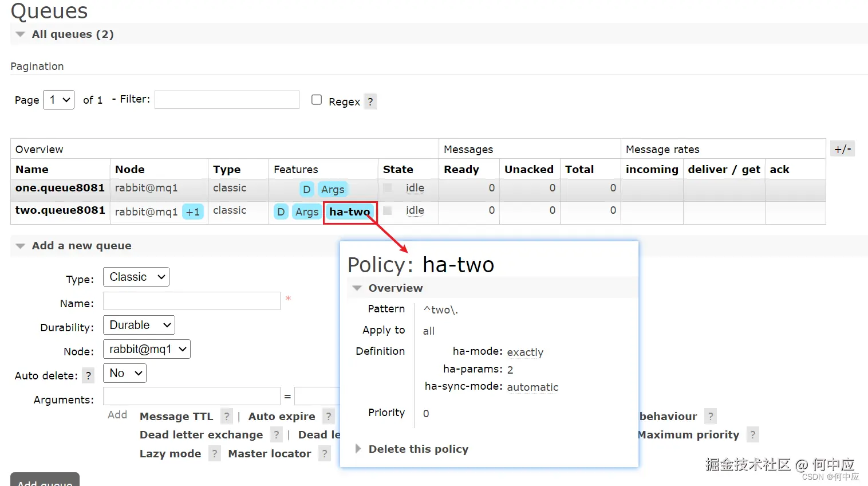The width and height of the screenshot is (868, 486).
Task: Click the D badge on two.queue8081
Action: point(281,211)
